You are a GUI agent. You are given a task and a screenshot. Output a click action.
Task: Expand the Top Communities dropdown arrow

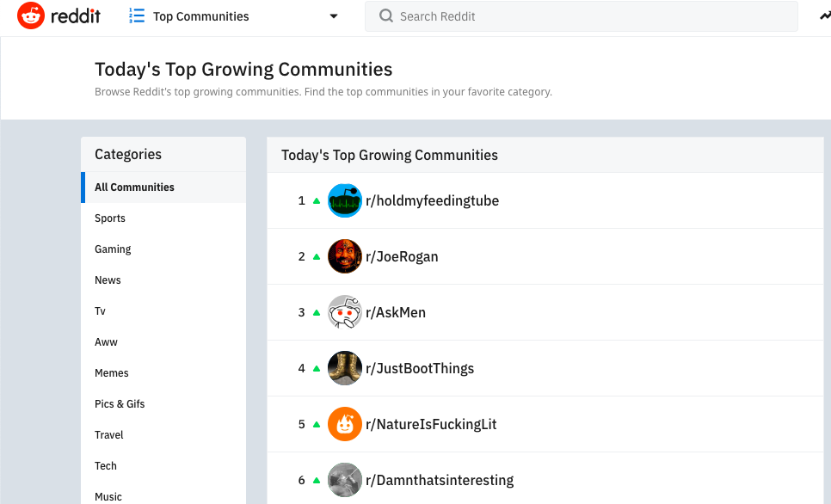334,16
